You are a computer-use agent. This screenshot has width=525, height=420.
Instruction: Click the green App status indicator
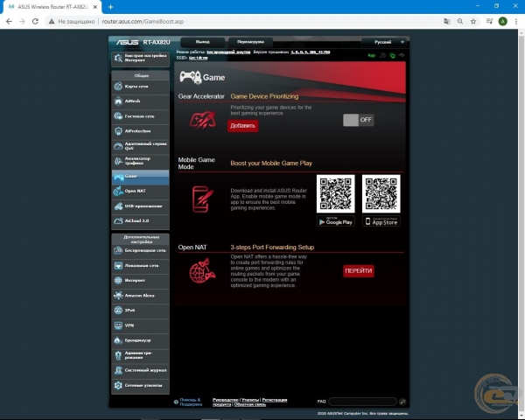371,56
